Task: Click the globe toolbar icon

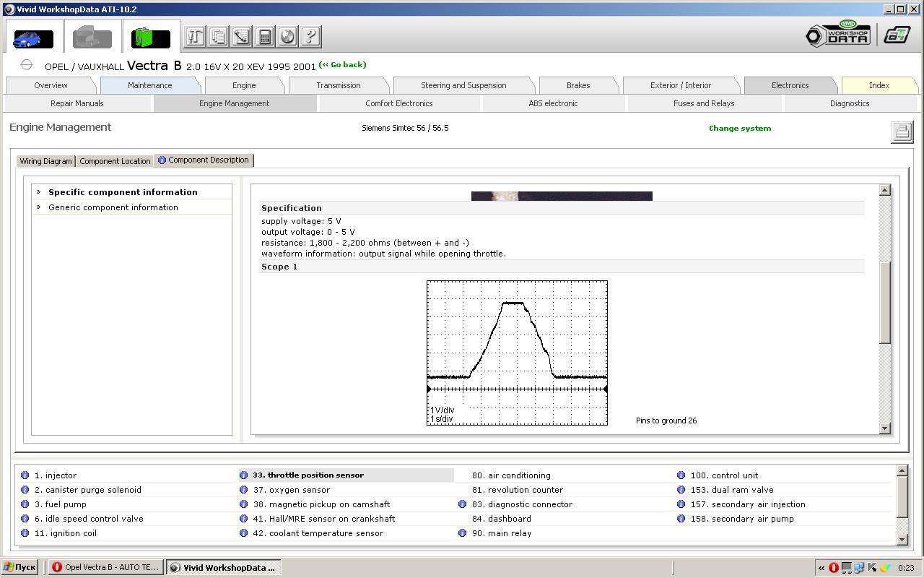Action: click(287, 37)
